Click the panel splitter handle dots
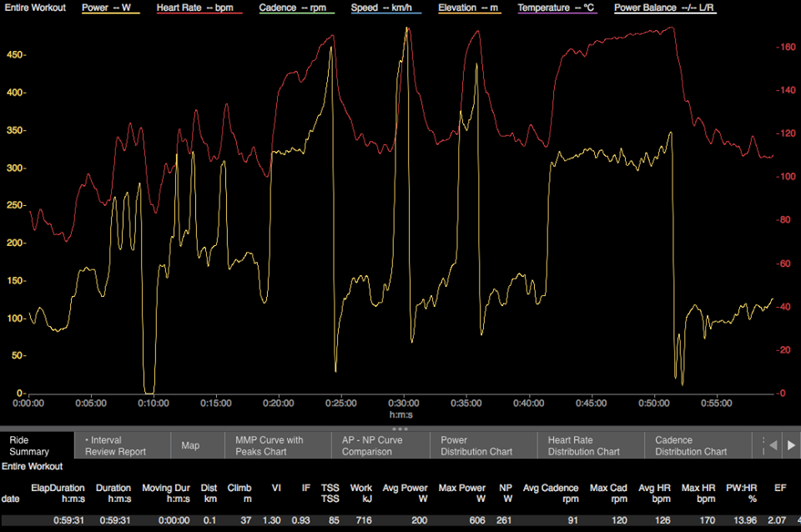801x532 pixels. (x=400, y=429)
